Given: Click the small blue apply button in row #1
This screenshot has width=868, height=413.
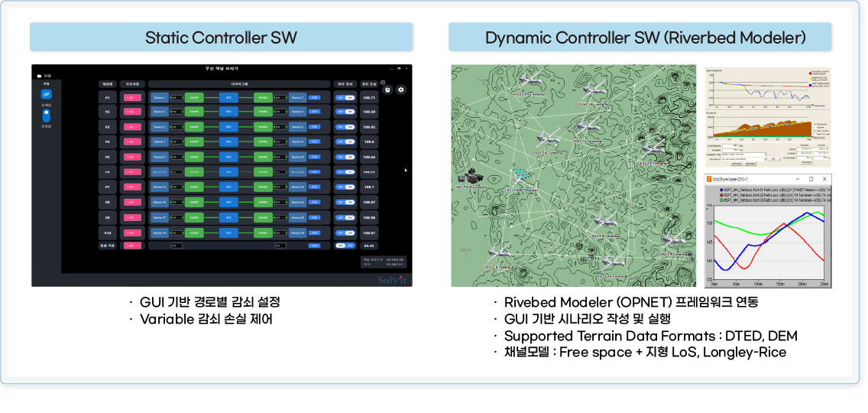Looking at the screenshot, I should click(315, 98).
